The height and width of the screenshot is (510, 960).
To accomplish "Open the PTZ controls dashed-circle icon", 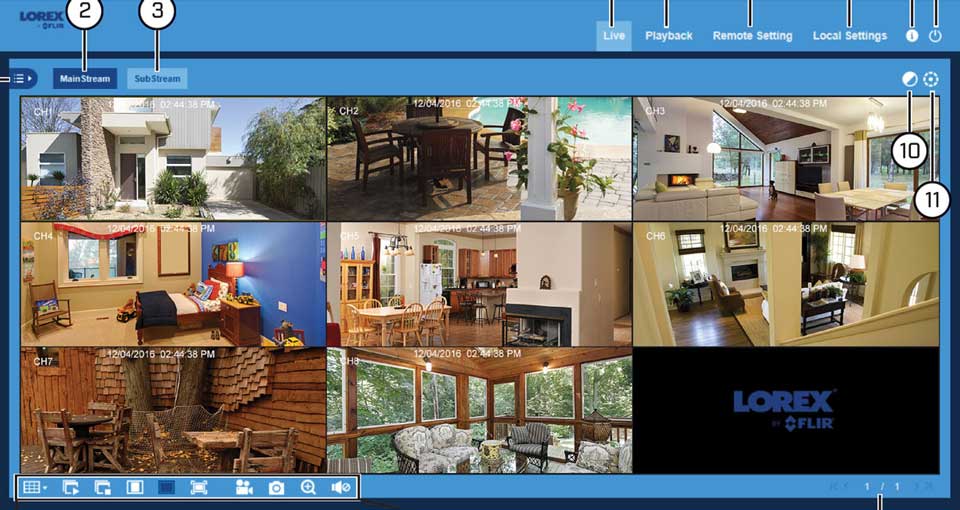I will point(932,80).
